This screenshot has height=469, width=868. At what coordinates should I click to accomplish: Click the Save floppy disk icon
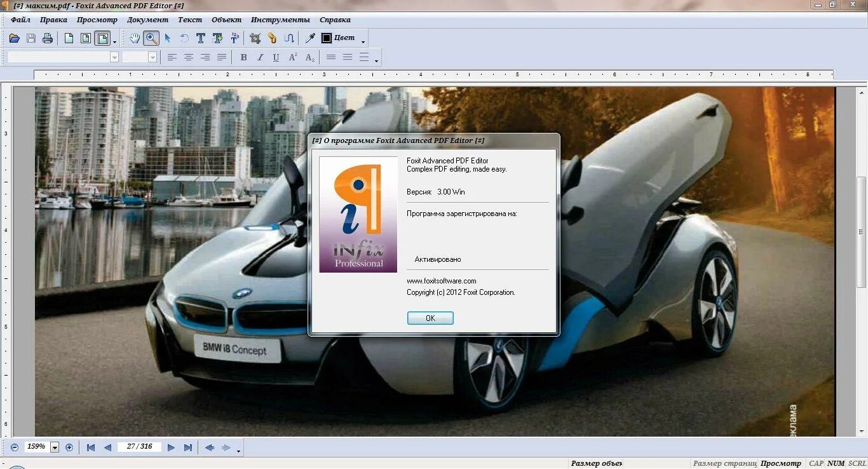pos(31,38)
